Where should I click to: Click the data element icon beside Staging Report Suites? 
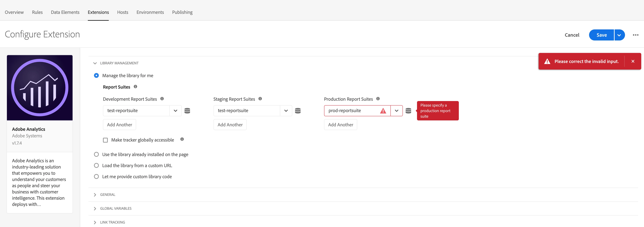coord(297,111)
